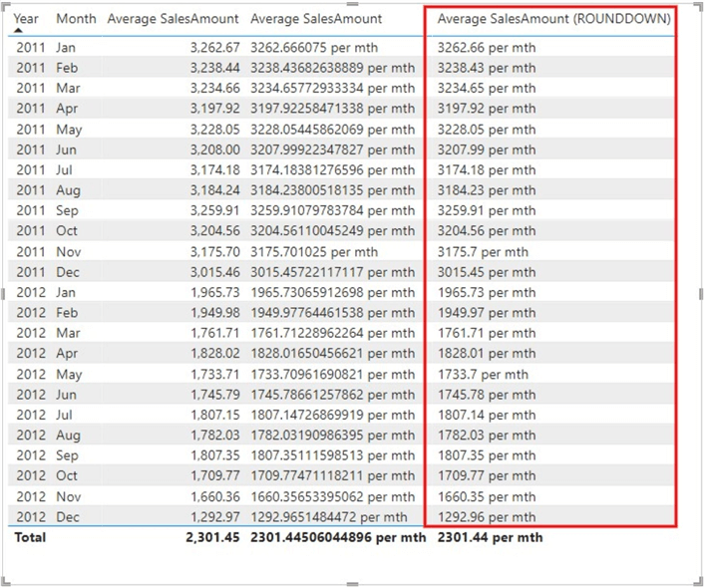This screenshot has width=705, height=588.
Task: Select the 3207.99922347827 per mth cell
Action: 332,149
